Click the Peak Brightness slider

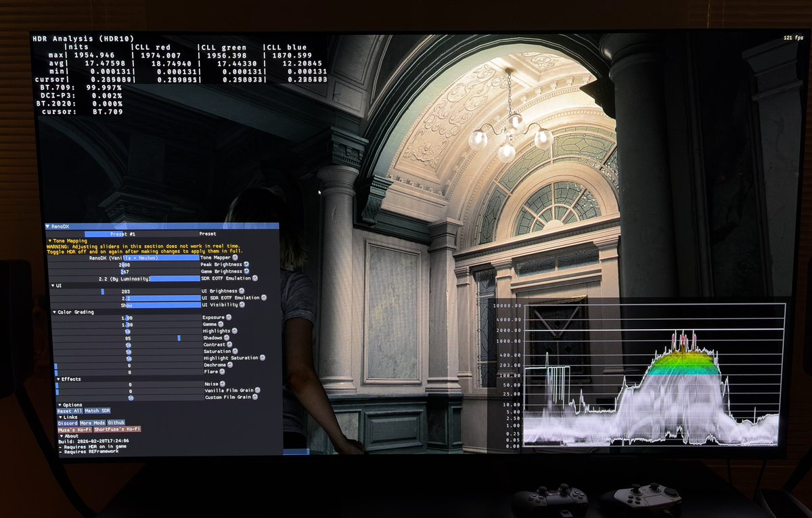125,265
